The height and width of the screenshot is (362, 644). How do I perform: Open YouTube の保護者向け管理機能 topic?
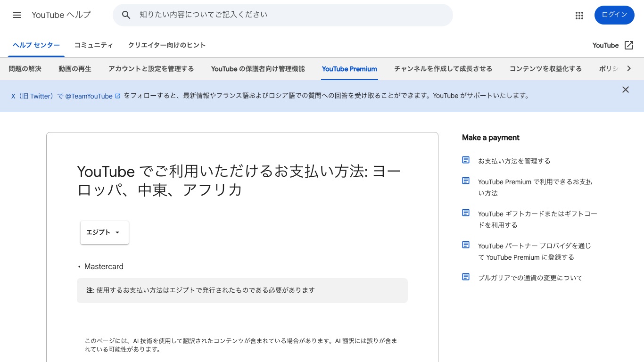258,69
